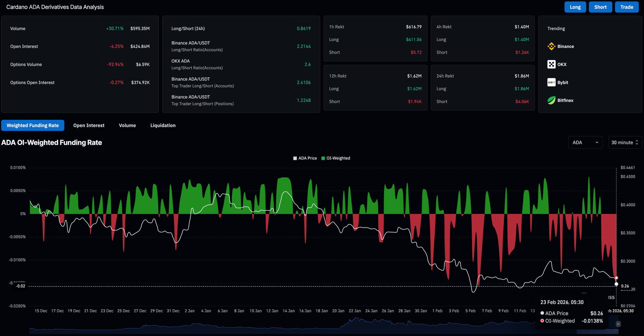Viewport: 644px width, 336px height.
Task: Open the ADA coin dropdown
Action: 585,143
